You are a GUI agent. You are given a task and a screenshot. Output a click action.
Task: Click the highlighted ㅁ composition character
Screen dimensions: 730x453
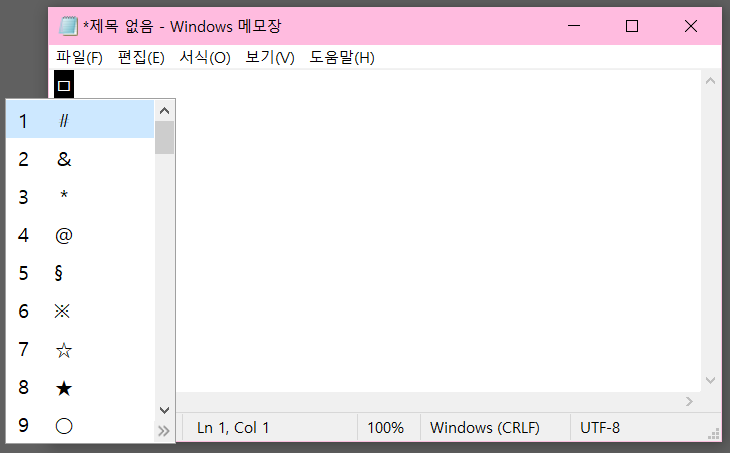64,85
